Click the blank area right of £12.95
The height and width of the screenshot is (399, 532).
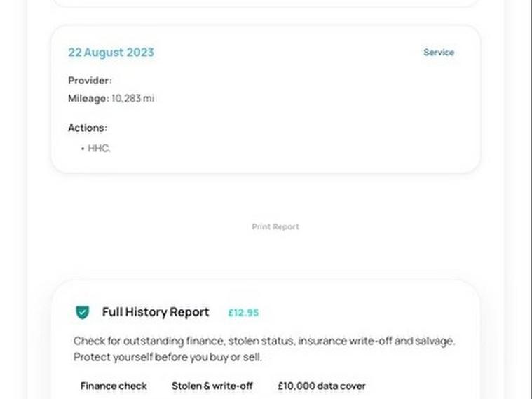tap(364, 313)
